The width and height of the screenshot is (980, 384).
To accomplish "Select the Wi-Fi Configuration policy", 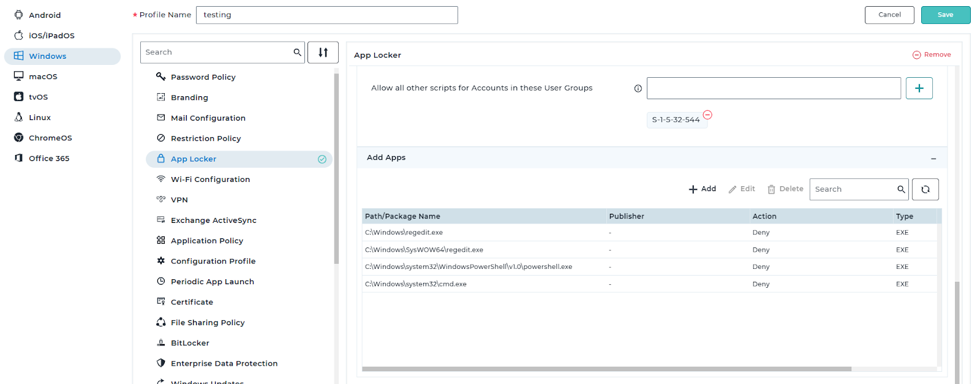I will click(x=210, y=179).
